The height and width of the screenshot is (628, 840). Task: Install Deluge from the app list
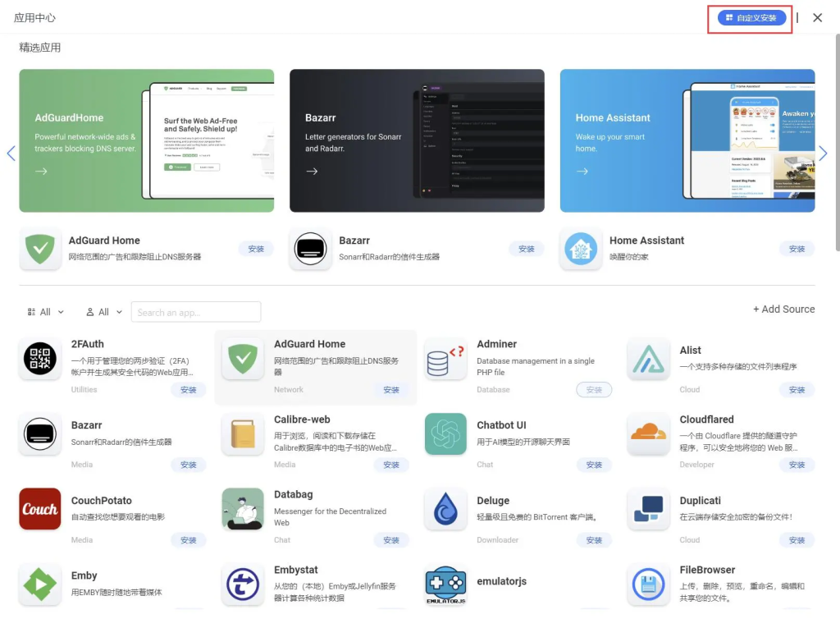click(x=594, y=540)
